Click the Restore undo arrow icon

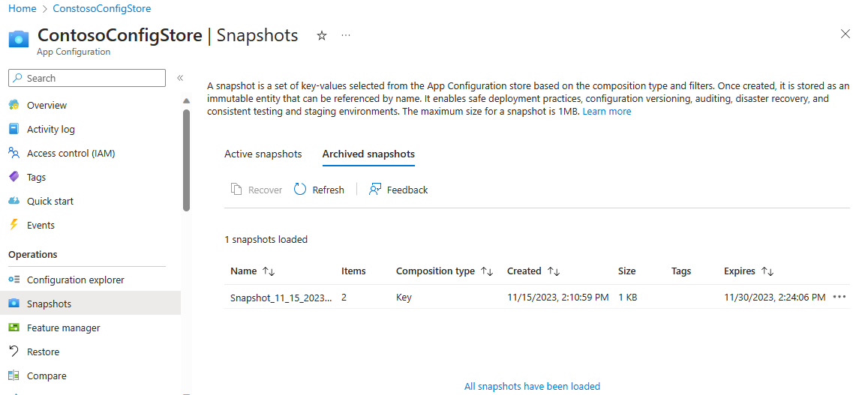pyautogui.click(x=14, y=352)
